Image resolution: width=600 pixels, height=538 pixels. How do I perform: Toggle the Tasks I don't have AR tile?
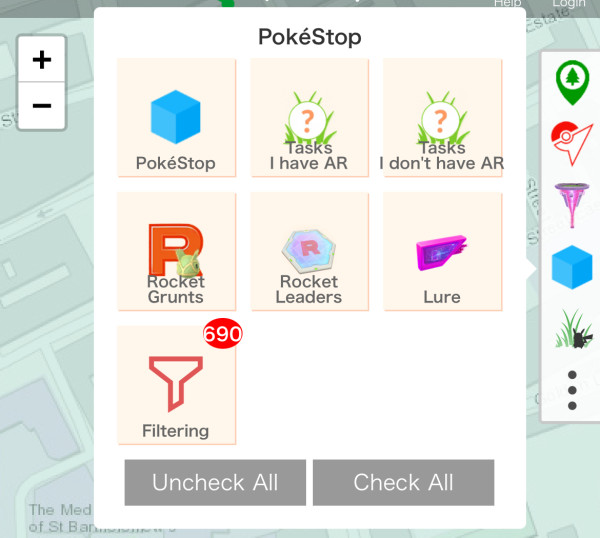442,118
